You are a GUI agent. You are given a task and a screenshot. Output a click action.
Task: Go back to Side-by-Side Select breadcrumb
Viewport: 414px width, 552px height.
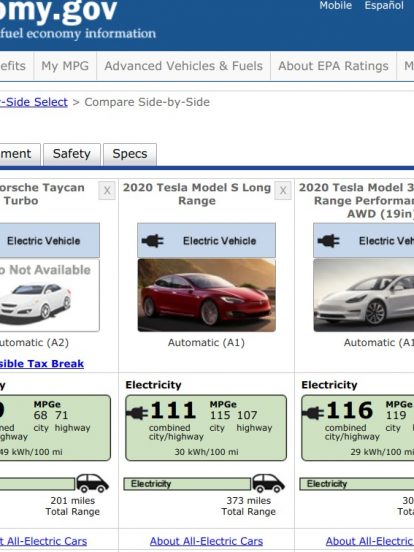click(33, 102)
